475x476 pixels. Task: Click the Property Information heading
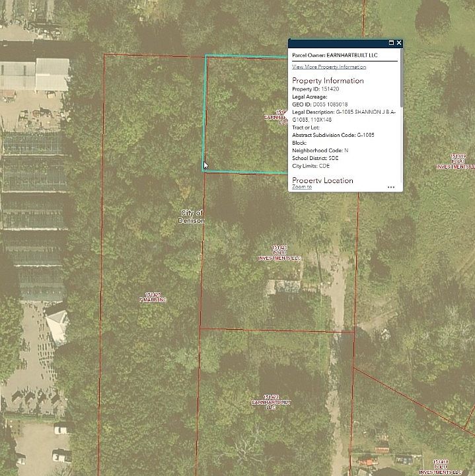point(328,81)
